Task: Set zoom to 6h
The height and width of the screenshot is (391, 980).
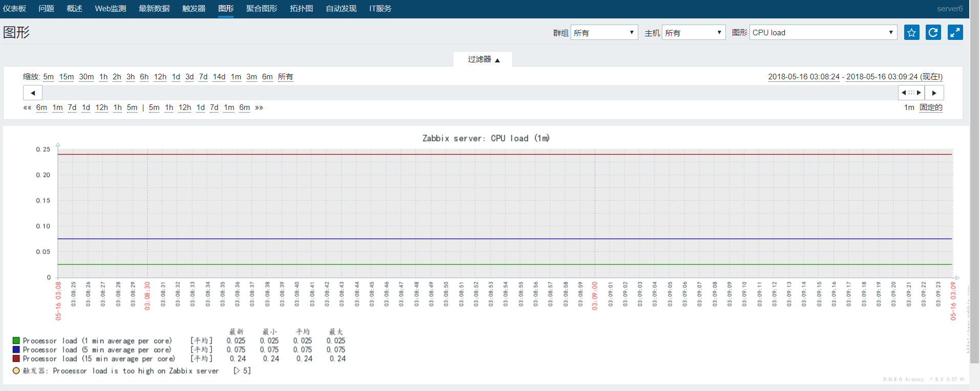Action: pos(144,77)
